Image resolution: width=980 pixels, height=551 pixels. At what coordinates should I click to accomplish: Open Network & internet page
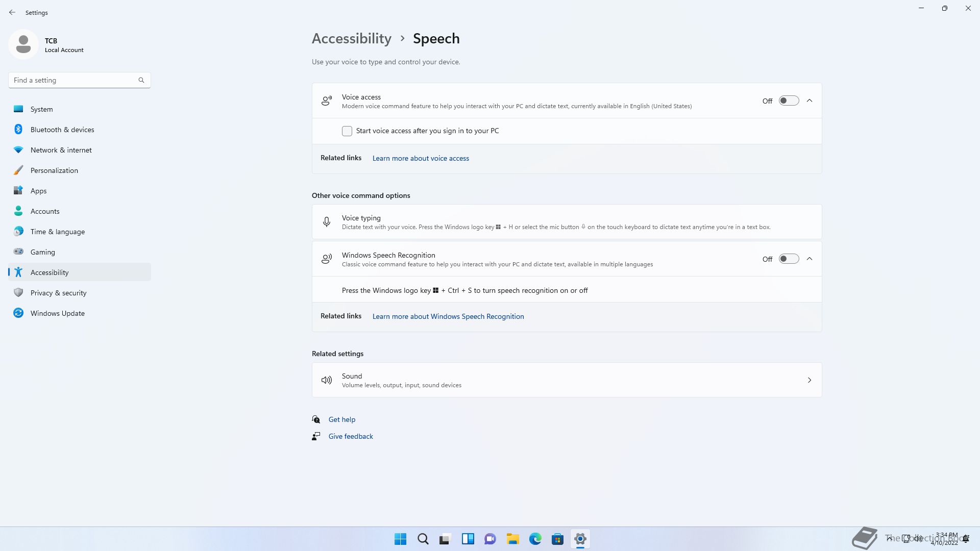tap(80, 150)
